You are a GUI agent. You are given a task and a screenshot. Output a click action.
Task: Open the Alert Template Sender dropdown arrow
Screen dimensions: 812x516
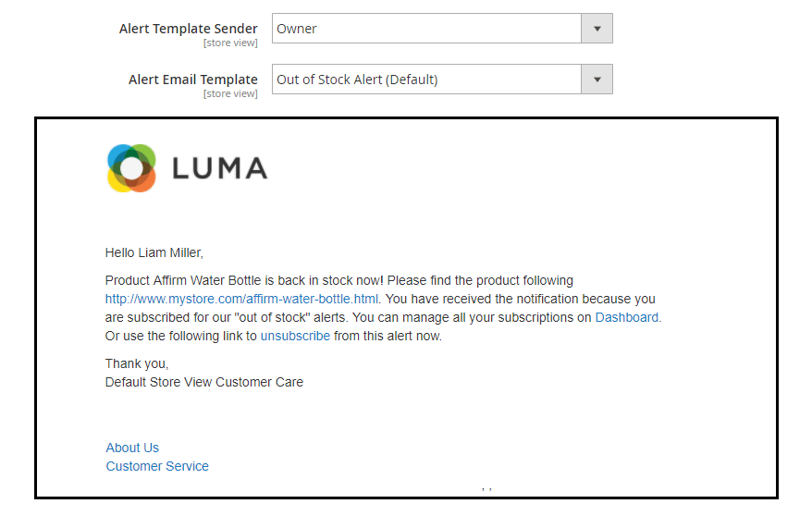(597, 29)
